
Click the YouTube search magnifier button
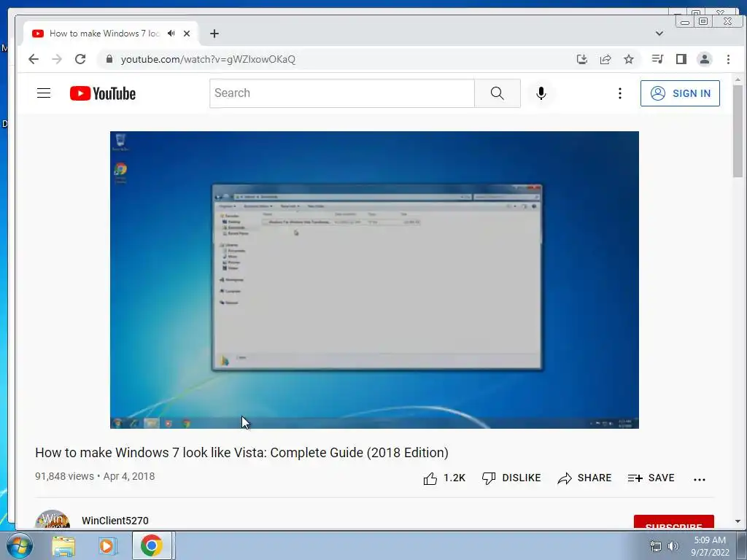point(498,93)
